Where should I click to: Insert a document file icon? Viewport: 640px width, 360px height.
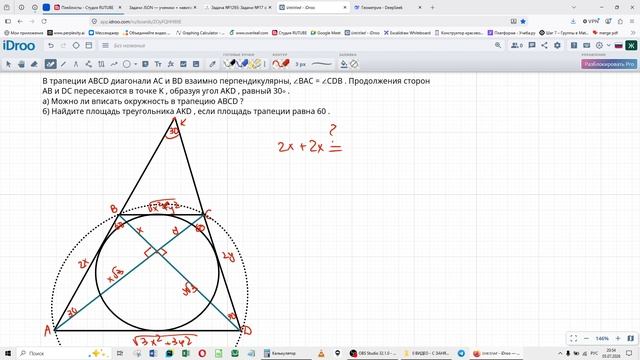click(x=196, y=64)
